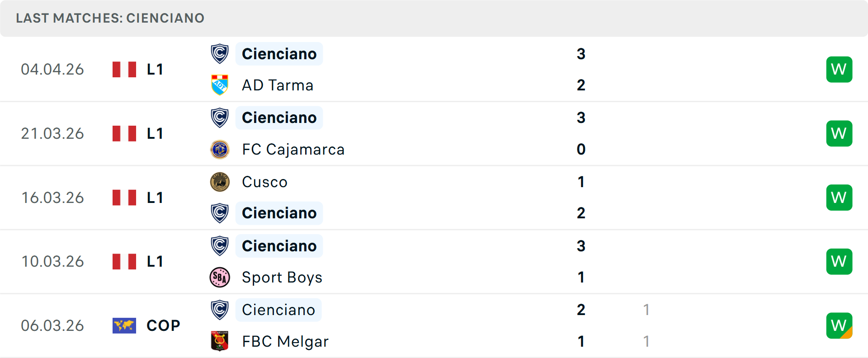Open the win badge for AD Tarma match
The width and height of the screenshot is (868, 358).
(839, 70)
